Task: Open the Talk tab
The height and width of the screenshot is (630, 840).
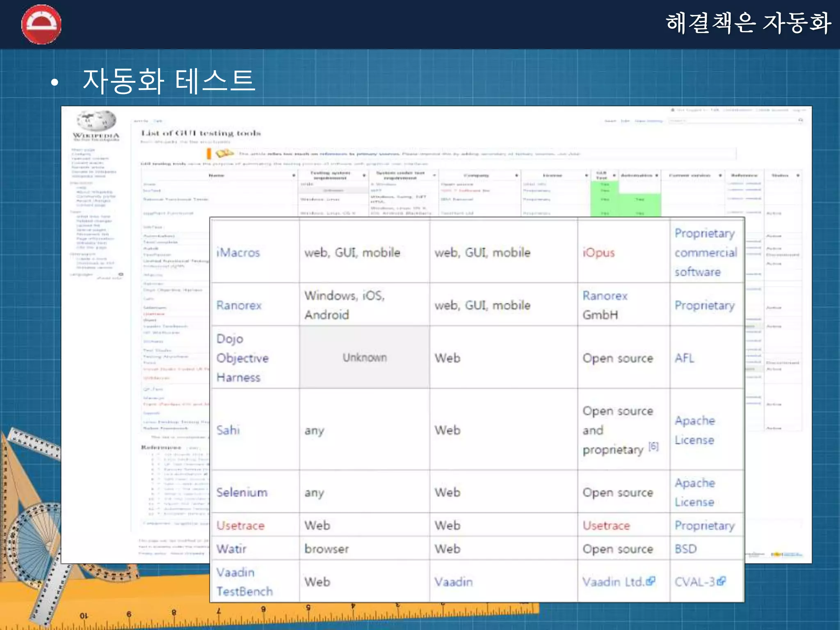Action: [x=158, y=121]
